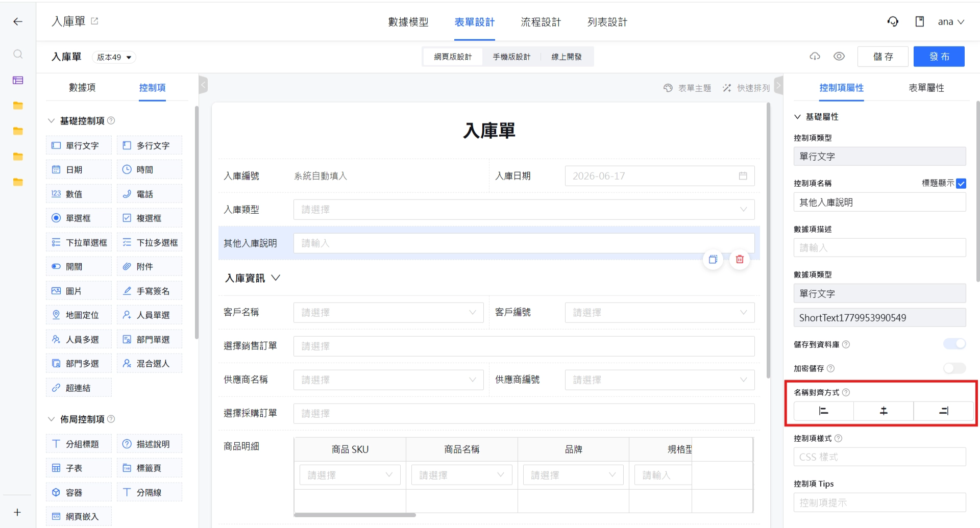Image resolution: width=980 pixels, height=528 pixels.
Task: Click the 入庫日期 date field
Action: coord(659,176)
